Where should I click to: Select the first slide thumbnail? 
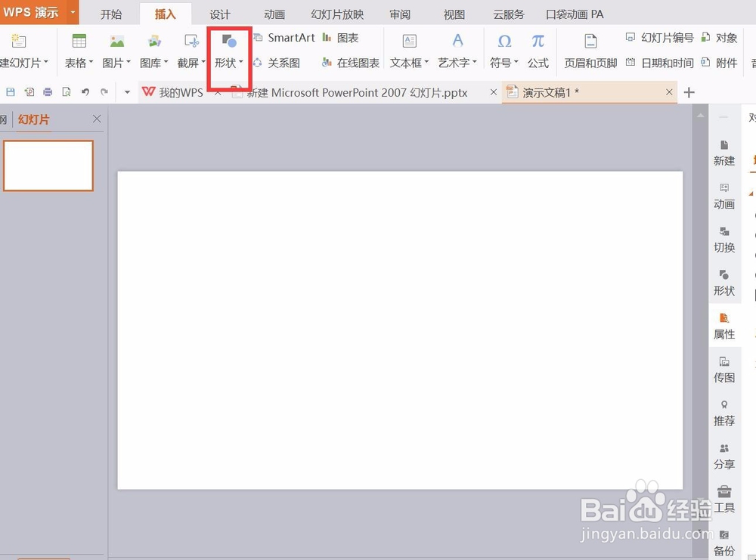(x=48, y=166)
